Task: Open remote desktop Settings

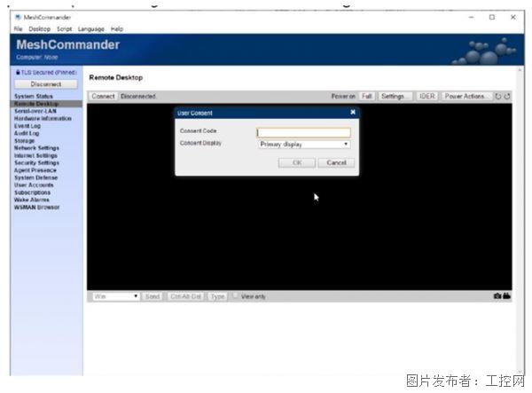Action: 395,97
